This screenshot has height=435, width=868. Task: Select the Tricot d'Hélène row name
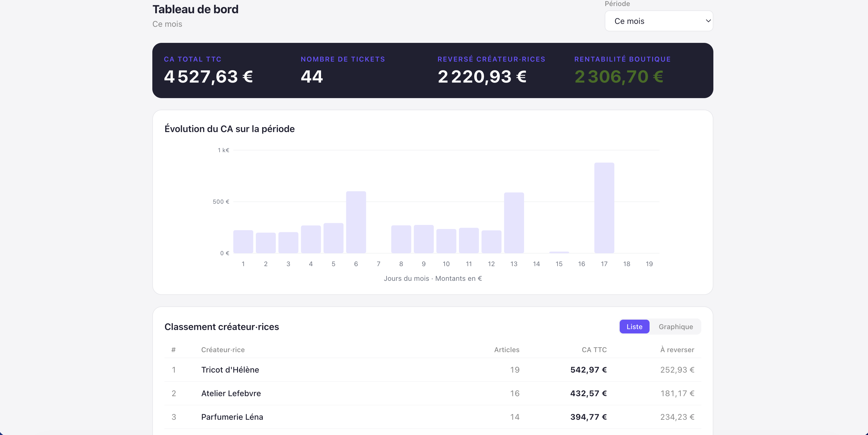pos(230,370)
